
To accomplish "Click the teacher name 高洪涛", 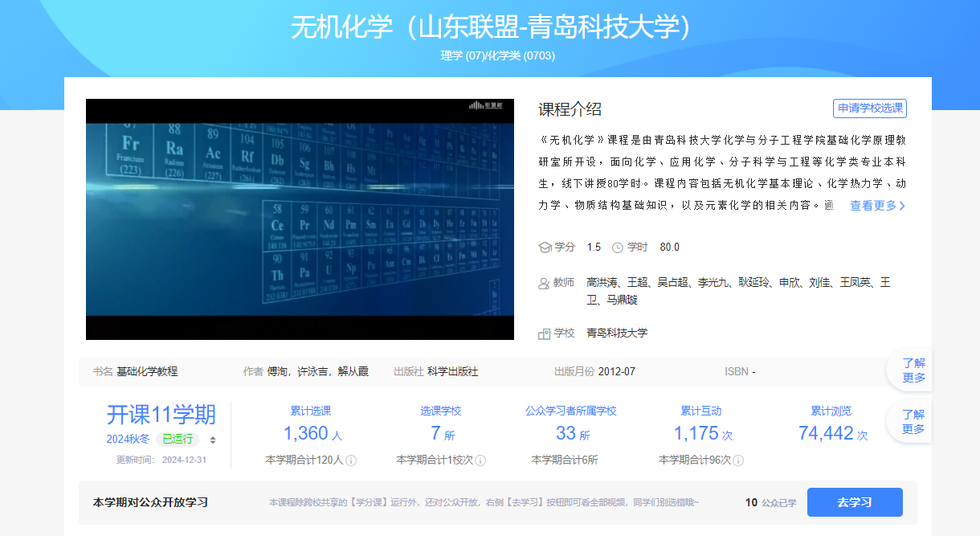I will 602,283.
